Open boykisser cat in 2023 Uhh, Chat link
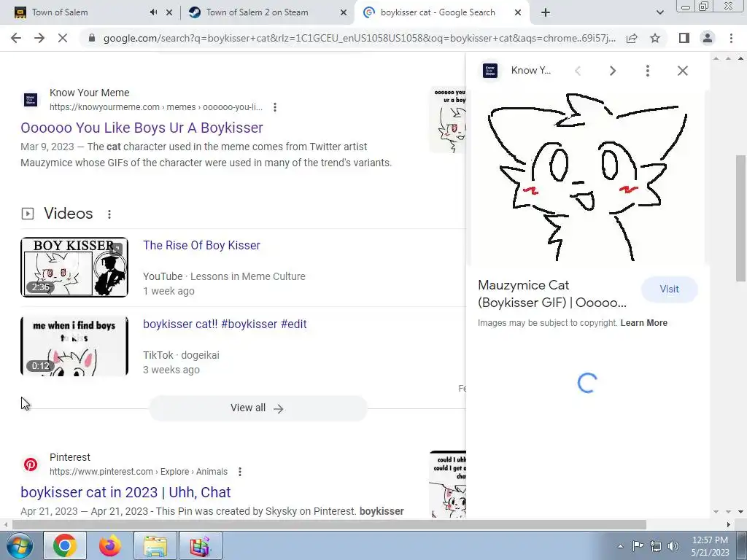The height and width of the screenshot is (560, 747). click(x=125, y=492)
